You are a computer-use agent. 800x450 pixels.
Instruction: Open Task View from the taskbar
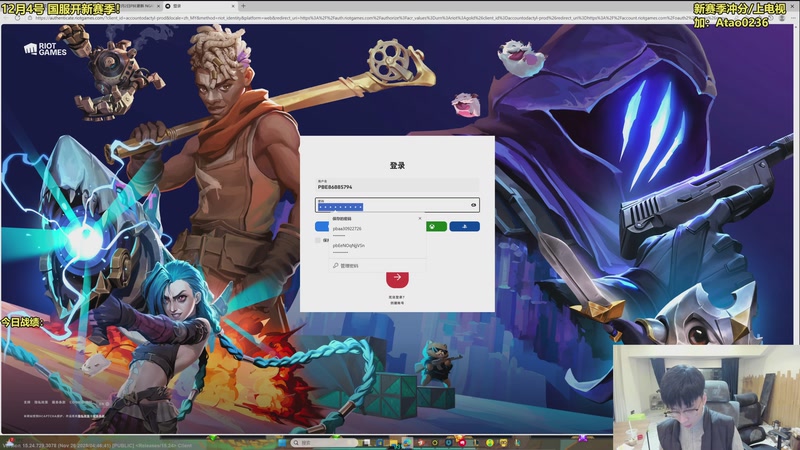(x=366, y=443)
